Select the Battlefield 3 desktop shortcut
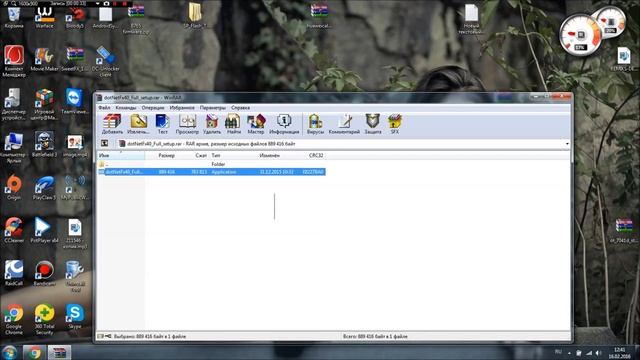 (x=44, y=144)
